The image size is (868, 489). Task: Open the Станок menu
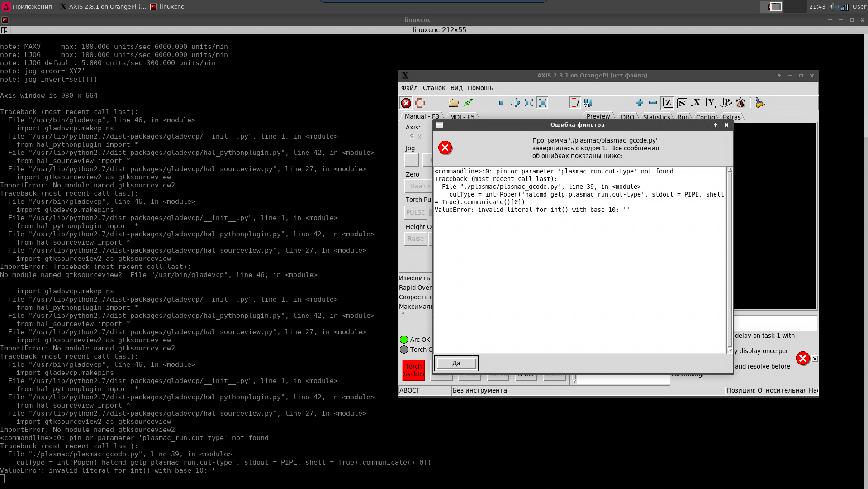434,88
